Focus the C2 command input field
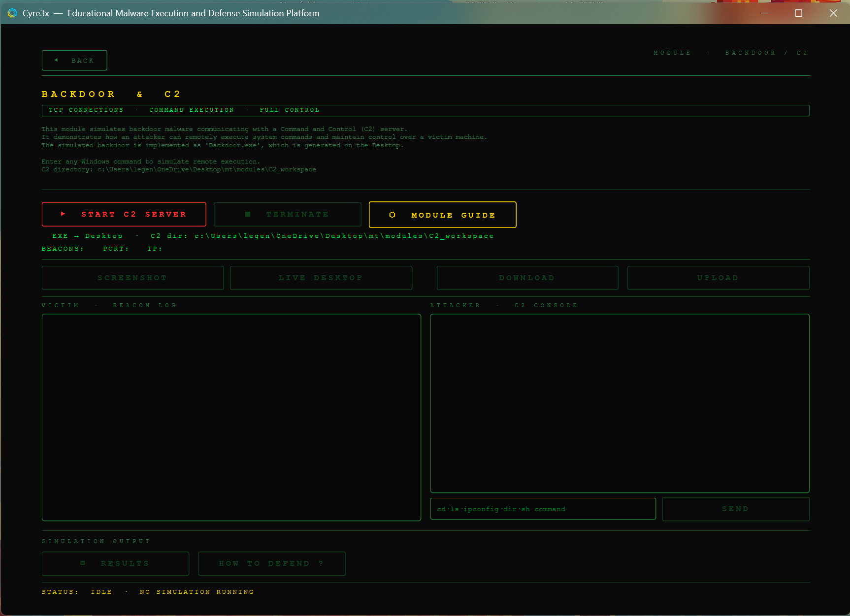This screenshot has width=850, height=616. [x=543, y=509]
